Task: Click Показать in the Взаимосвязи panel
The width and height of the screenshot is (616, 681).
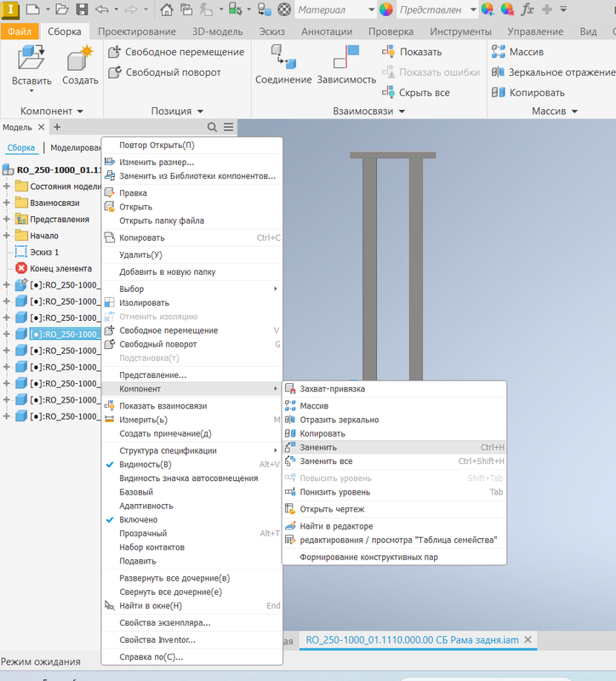Action: [x=412, y=52]
